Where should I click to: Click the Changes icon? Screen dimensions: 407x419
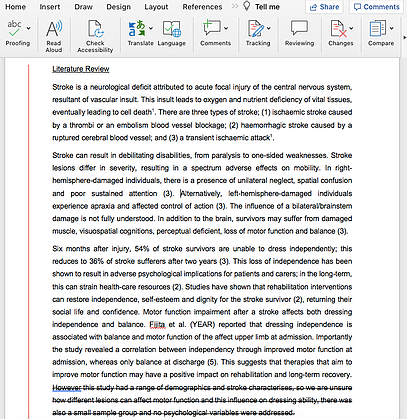[338, 28]
